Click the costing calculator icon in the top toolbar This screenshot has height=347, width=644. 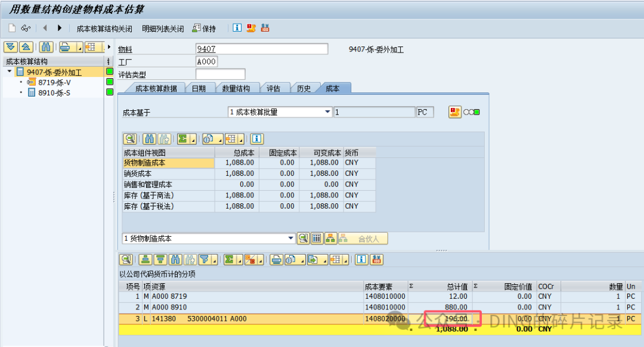click(x=265, y=28)
